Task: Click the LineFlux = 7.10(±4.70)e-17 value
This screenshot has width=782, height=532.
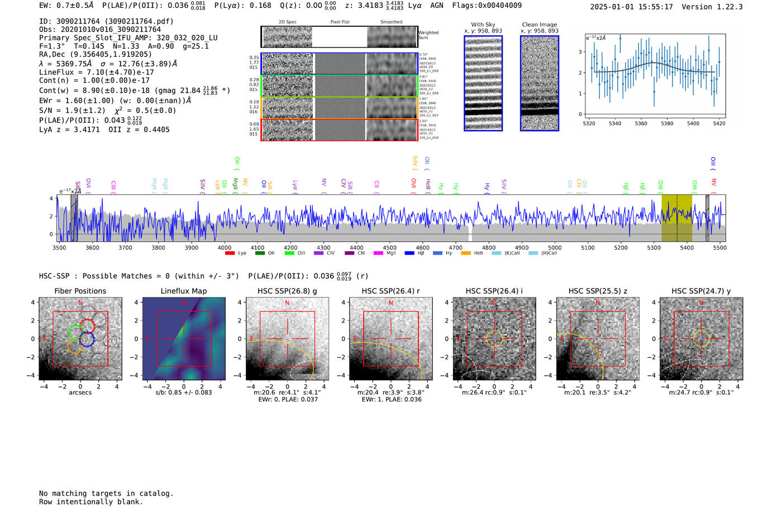Action: tap(97, 72)
